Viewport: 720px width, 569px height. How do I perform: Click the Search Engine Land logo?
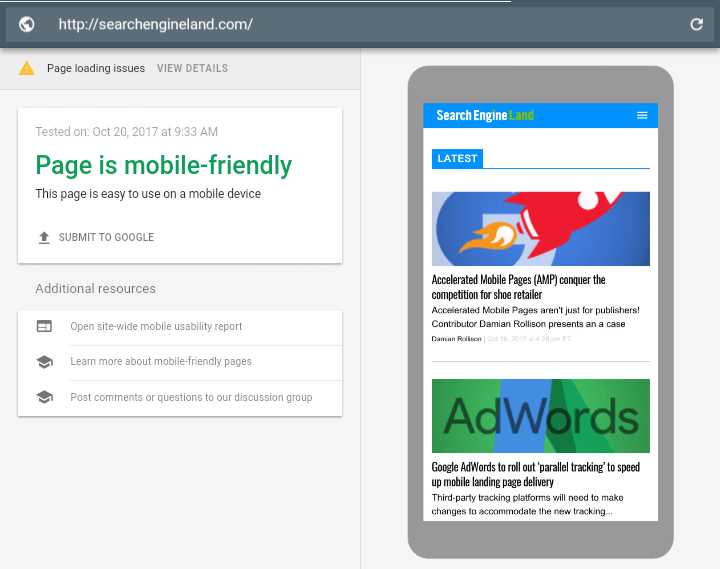[485, 115]
